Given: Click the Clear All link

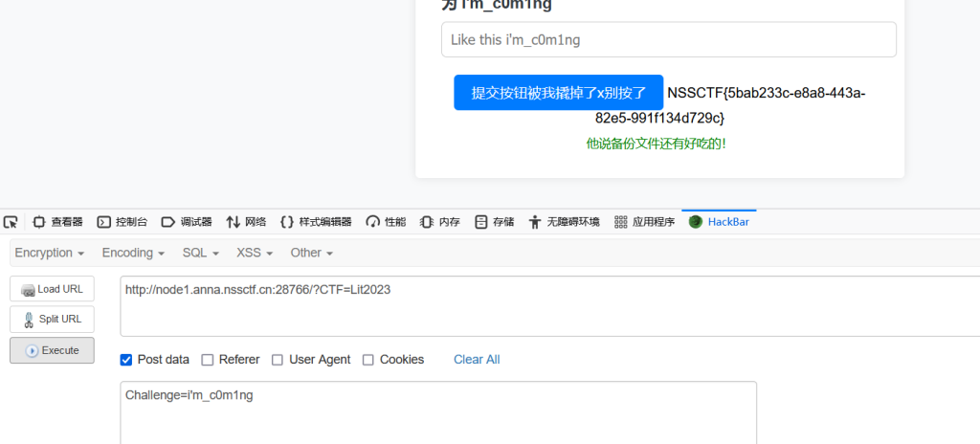Looking at the screenshot, I should [x=477, y=360].
